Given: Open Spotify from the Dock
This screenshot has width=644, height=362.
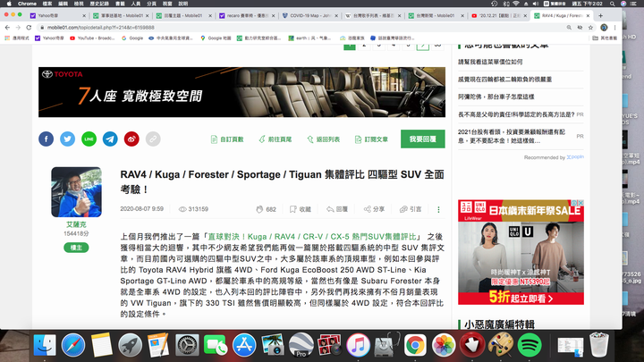Looking at the screenshot, I should (529, 345).
